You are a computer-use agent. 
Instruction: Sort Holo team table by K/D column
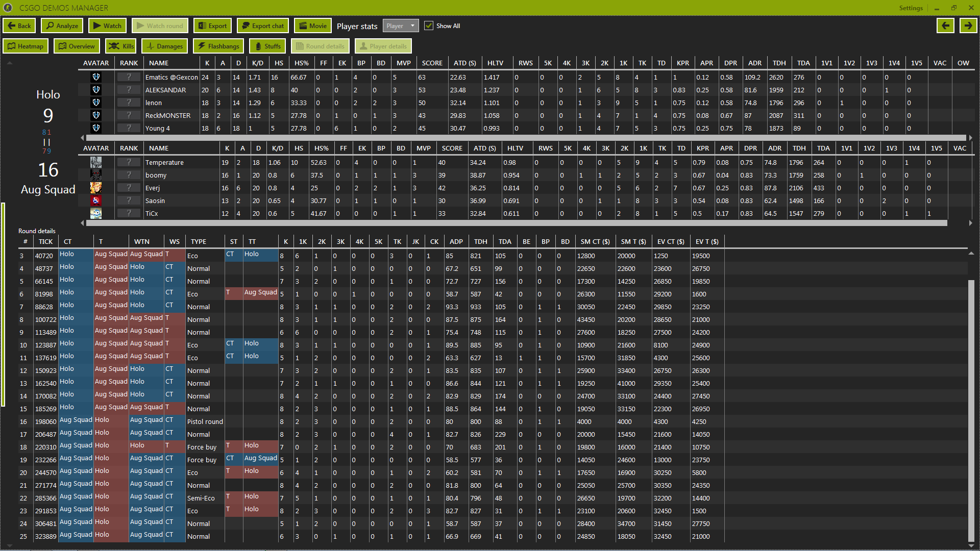pyautogui.click(x=258, y=63)
